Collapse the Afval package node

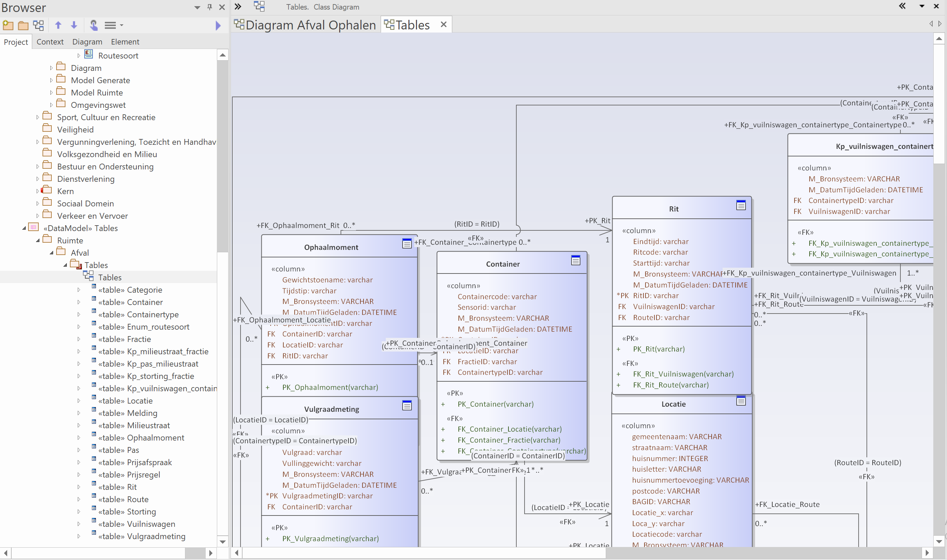(x=51, y=253)
